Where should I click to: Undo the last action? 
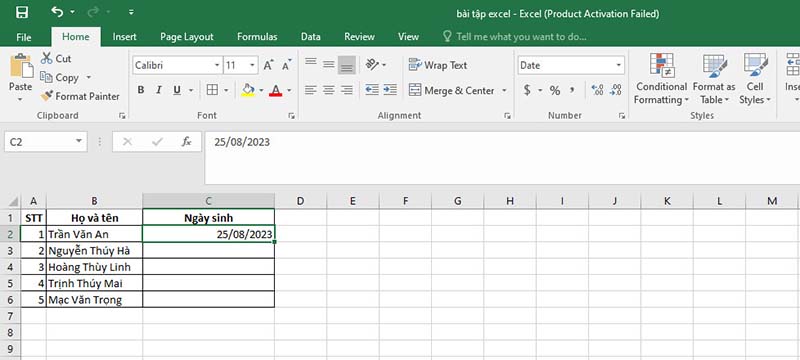pyautogui.click(x=57, y=12)
